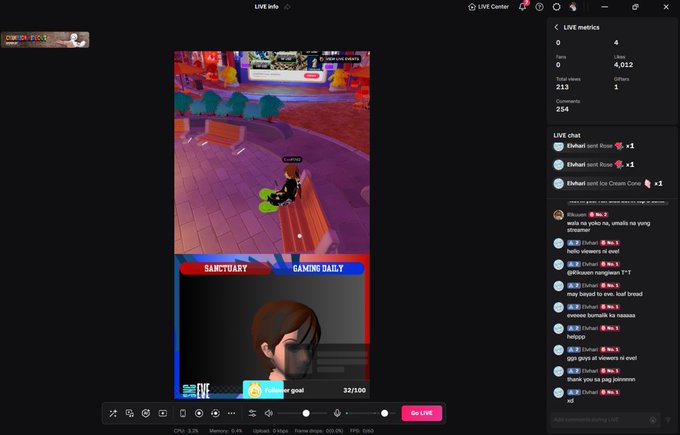680x435 pixels.
Task: Mute the speaker volume icon
Action: point(269,413)
